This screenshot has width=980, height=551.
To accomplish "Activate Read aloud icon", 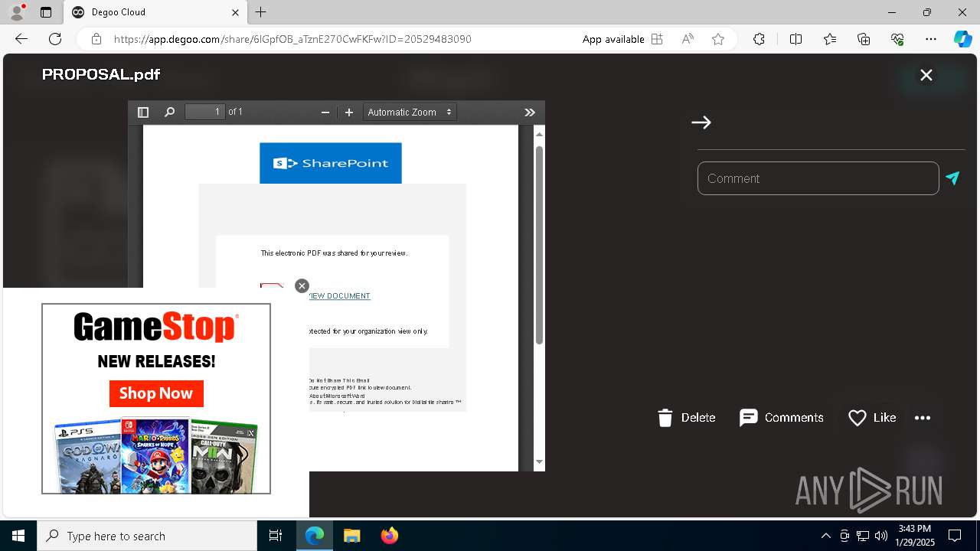I will point(688,39).
